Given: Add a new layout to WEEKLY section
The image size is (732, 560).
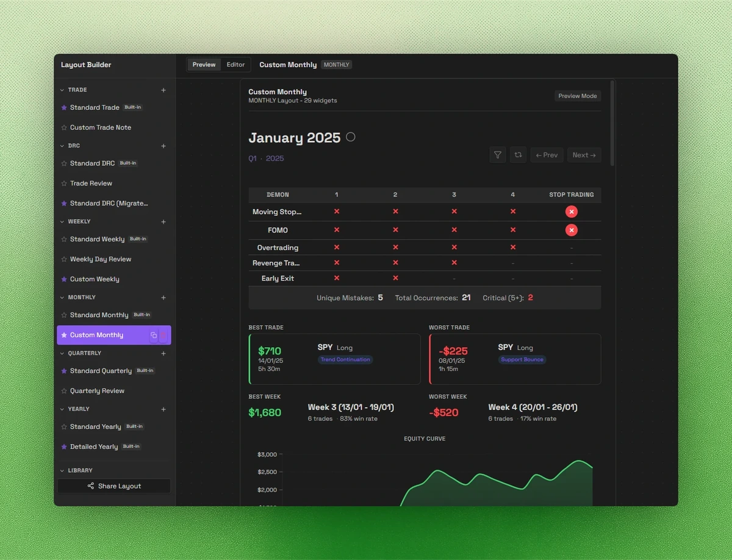Looking at the screenshot, I should tap(163, 222).
